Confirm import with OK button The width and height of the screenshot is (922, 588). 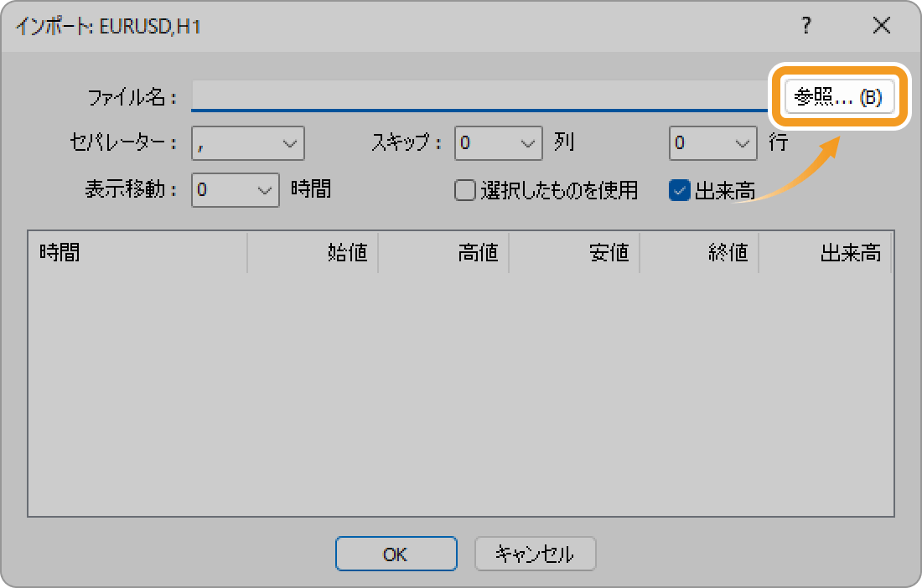click(396, 554)
